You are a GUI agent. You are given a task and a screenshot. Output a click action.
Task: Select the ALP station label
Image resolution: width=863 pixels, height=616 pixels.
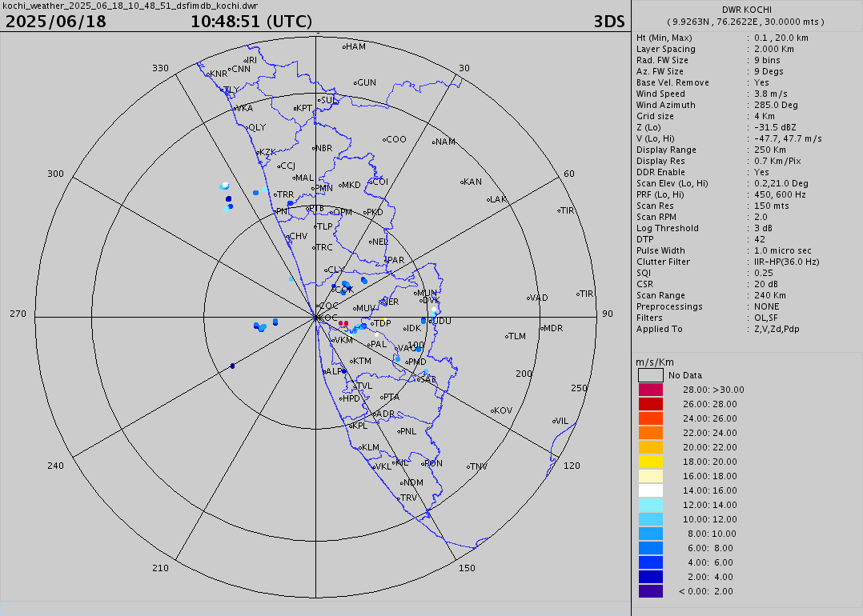tap(334, 371)
